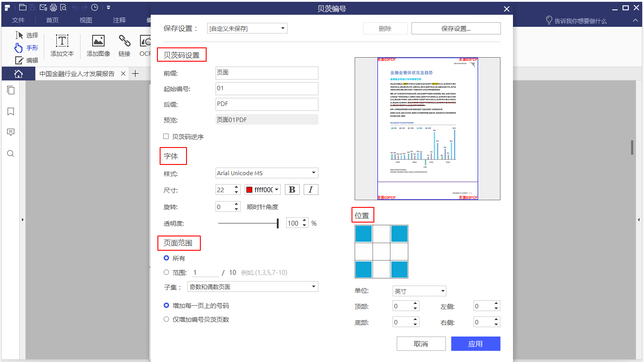This screenshot has height=362, width=644.
Task: Open the quick access customize arrow
Action: (x=109, y=8)
